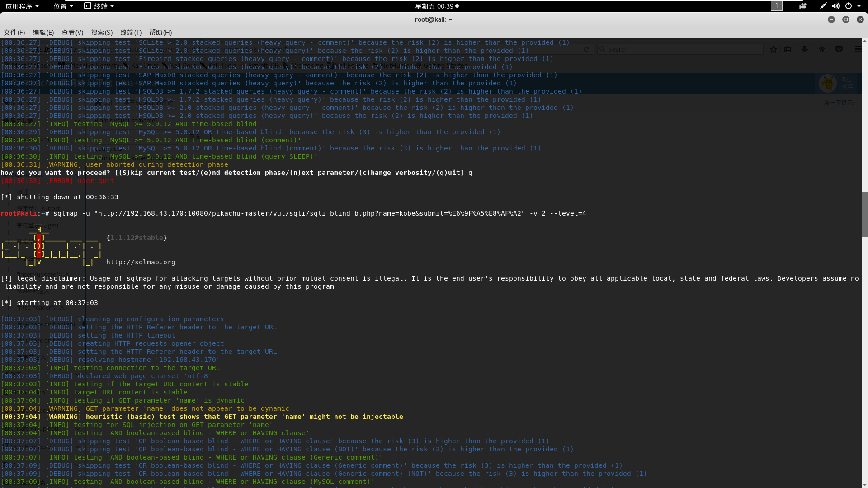Close the root@kali terminal window
868x488 pixels.
pyautogui.click(x=860, y=19)
